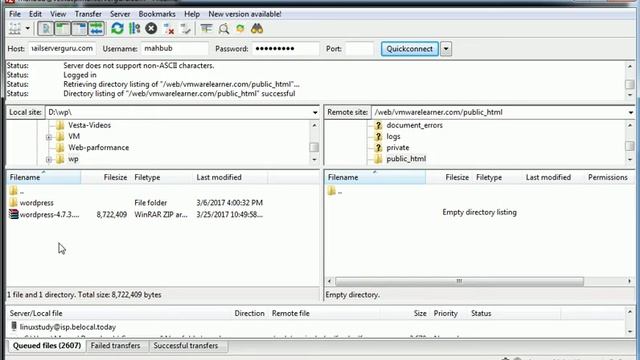The width and height of the screenshot is (640, 360).
Task: Switch to the Failed transfers tab
Action: pyautogui.click(x=116, y=346)
